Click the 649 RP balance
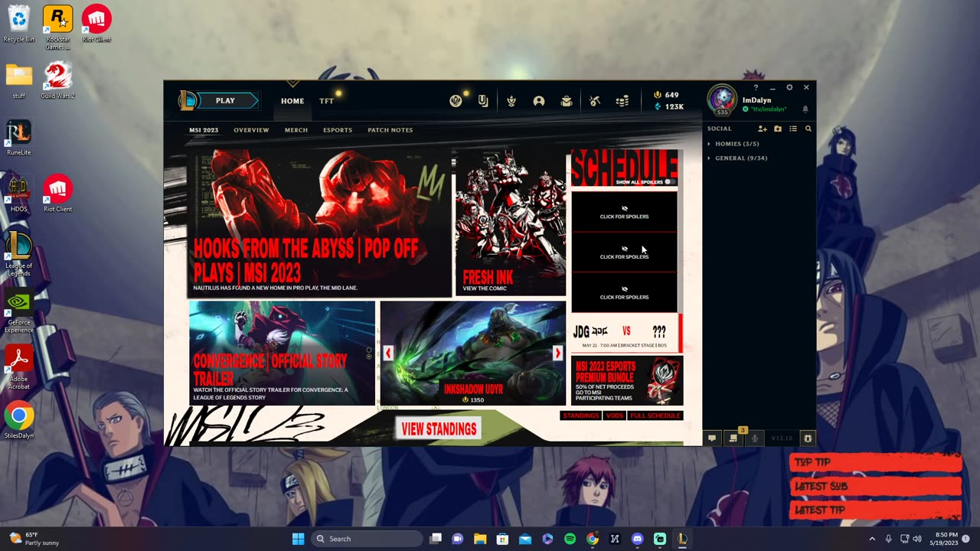 (666, 95)
